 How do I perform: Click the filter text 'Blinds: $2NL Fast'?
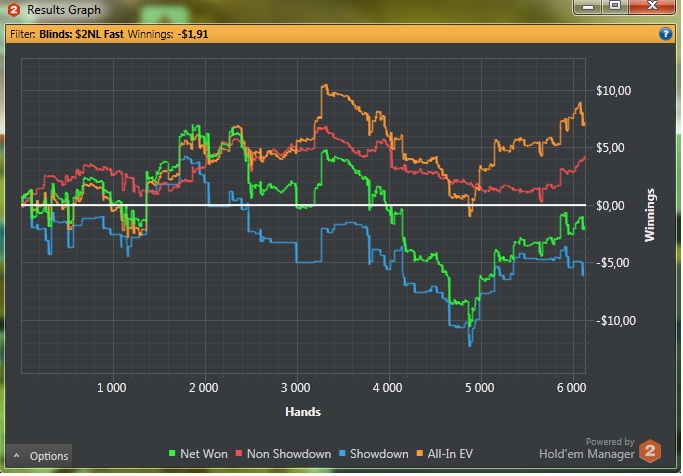pyautogui.click(x=81, y=34)
